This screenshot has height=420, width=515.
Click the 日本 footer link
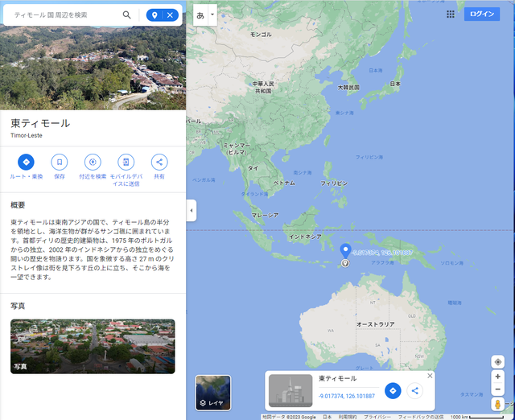pyautogui.click(x=328, y=417)
